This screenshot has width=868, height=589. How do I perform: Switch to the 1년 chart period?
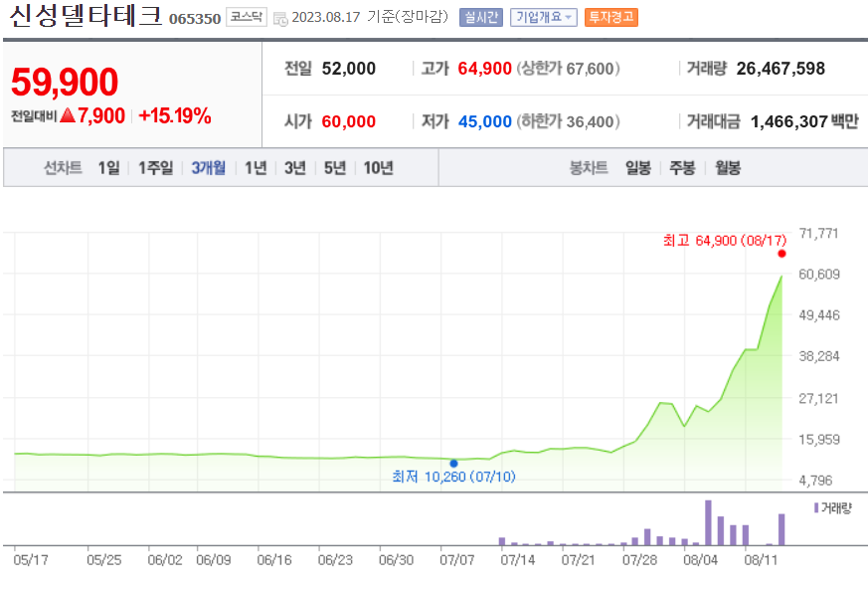(256, 167)
